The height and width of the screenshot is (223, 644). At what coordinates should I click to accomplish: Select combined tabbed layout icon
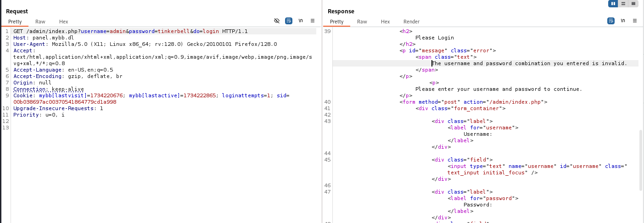pos(633,4)
